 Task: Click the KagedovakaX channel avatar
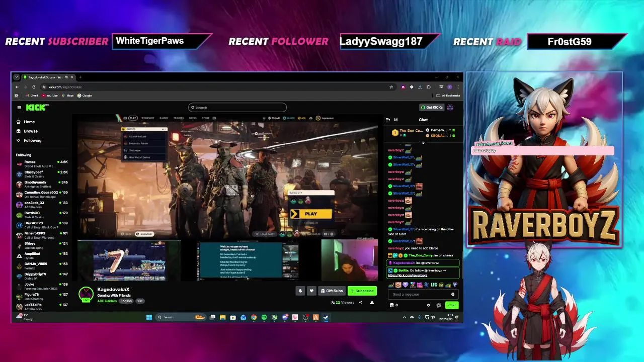coord(86,294)
